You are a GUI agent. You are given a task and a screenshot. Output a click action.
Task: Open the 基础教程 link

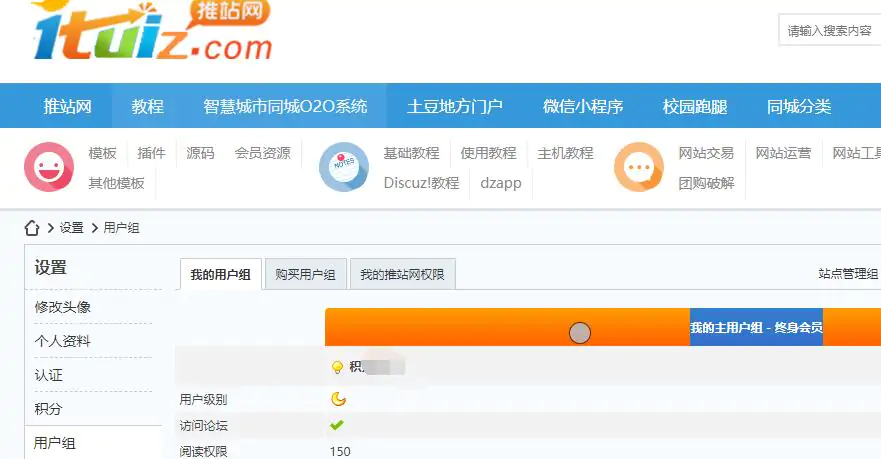coord(411,153)
